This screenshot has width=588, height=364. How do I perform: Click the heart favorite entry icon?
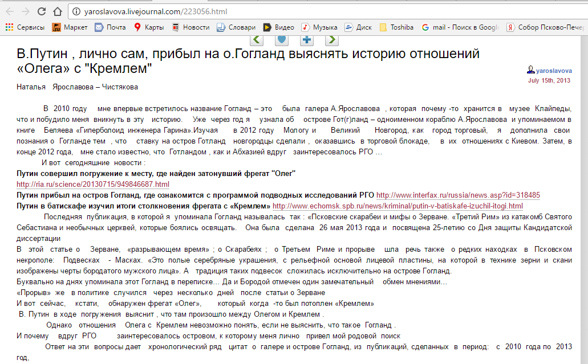click(x=282, y=40)
